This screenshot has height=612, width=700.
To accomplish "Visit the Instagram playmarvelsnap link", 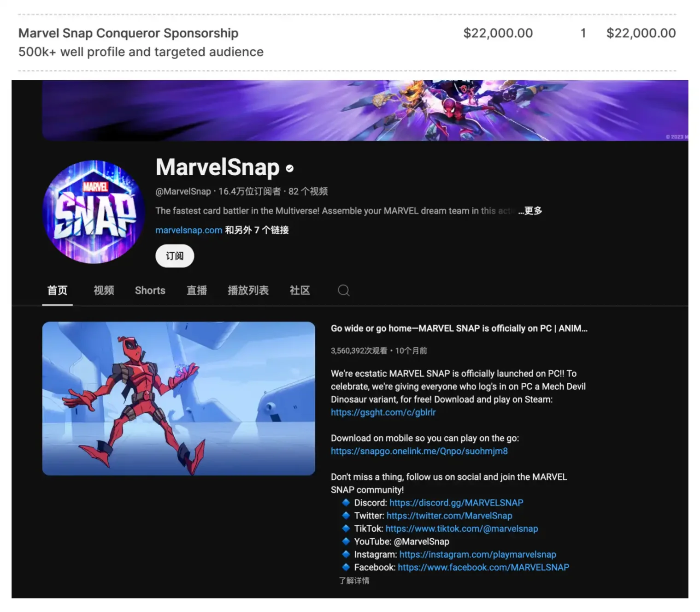I will (x=478, y=554).
